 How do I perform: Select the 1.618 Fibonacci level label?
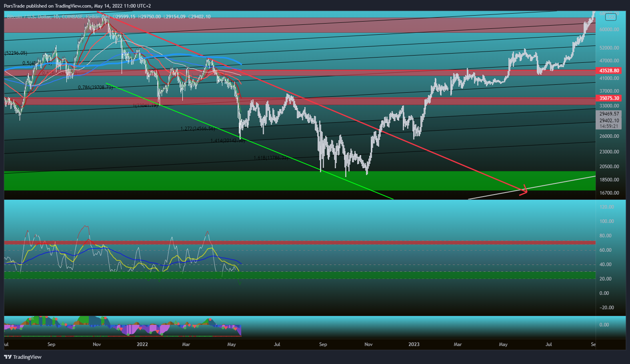point(270,158)
